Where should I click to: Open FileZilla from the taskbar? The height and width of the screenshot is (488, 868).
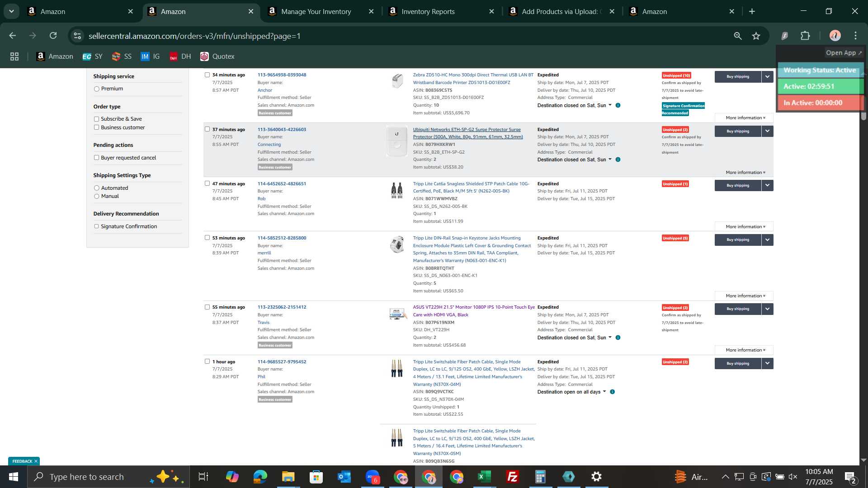tap(512, 477)
